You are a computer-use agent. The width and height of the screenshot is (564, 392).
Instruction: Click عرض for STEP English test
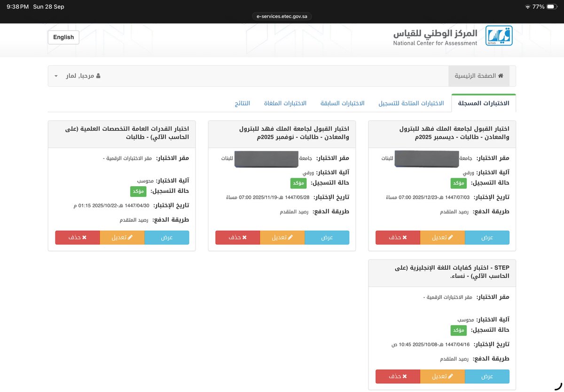pos(487,376)
